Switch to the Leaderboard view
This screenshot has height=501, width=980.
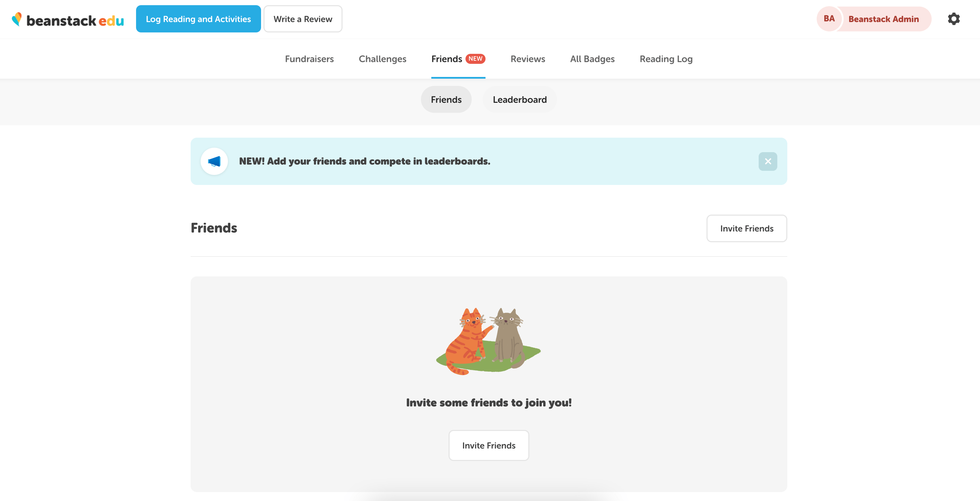coord(520,99)
